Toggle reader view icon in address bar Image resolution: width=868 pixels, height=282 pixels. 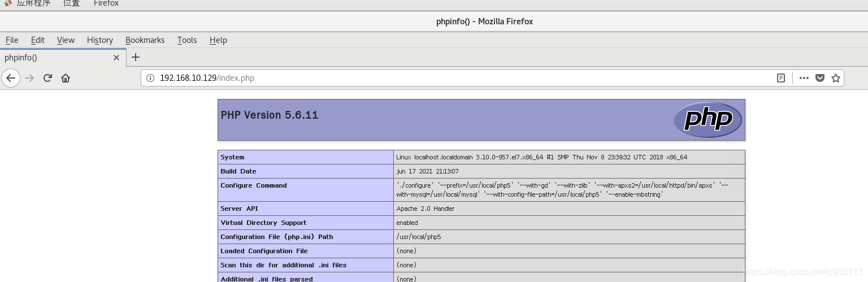[781, 78]
